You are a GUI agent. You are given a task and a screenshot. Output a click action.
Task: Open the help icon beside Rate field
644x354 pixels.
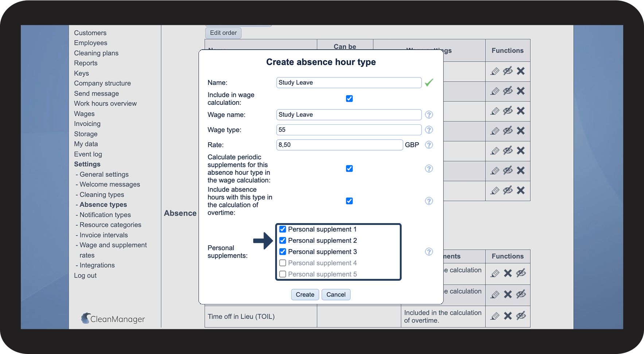[x=429, y=145]
